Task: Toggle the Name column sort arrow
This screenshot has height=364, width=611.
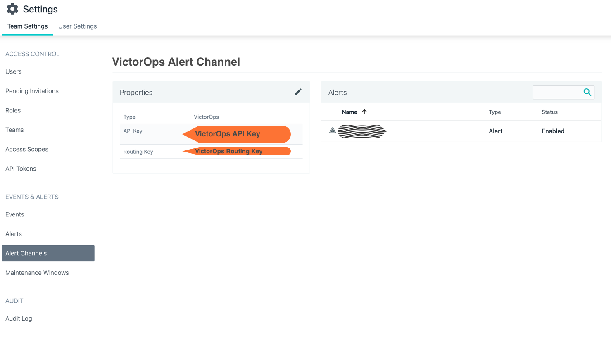Action: [364, 112]
